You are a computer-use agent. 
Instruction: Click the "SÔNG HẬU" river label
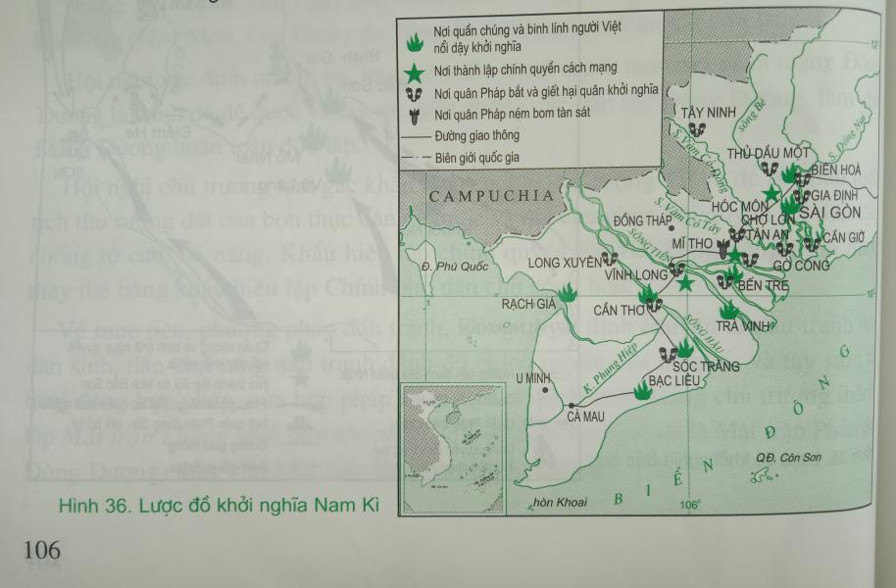click(704, 333)
